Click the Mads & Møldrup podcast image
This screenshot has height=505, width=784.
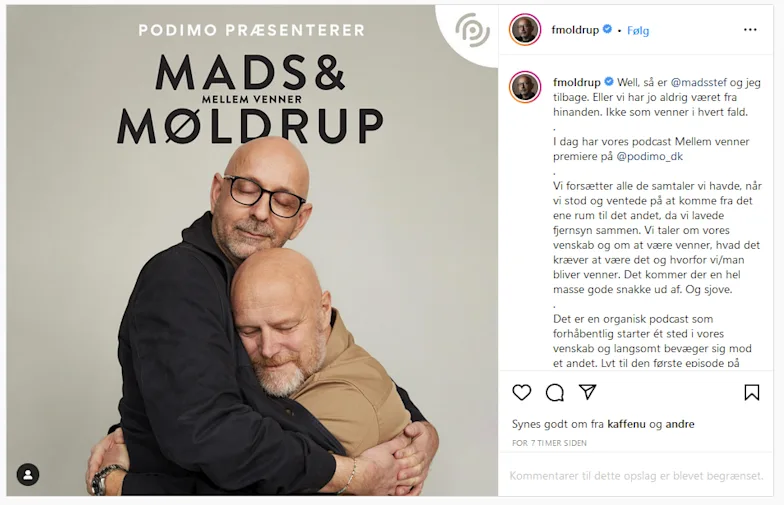(252, 250)
